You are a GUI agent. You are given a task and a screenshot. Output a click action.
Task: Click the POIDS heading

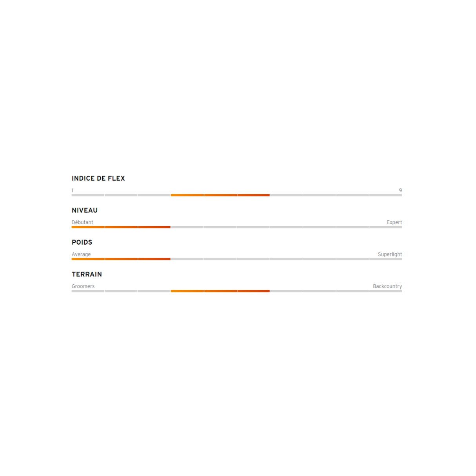click(82, 242)
